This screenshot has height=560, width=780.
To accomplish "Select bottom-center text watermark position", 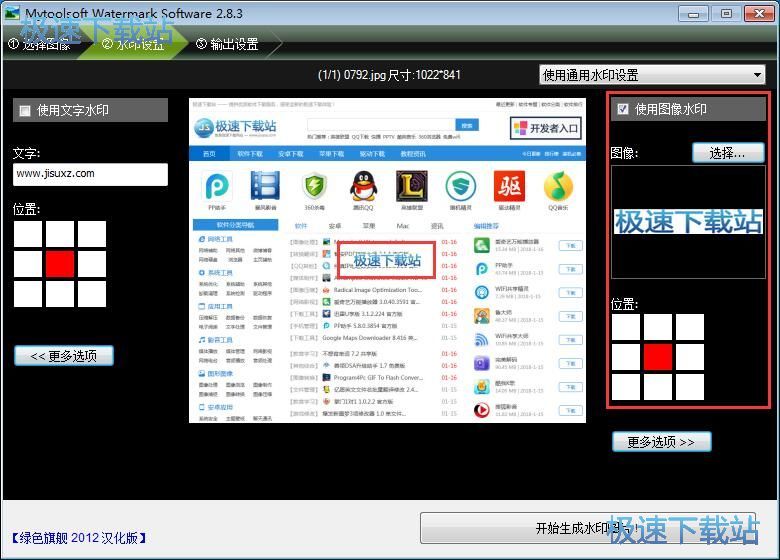I will [60, 293].
